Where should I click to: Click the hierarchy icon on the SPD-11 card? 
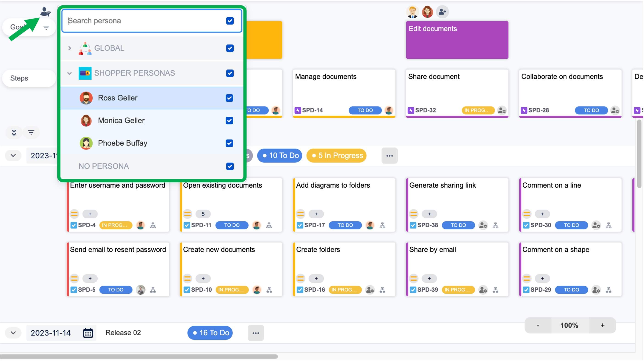269,225
